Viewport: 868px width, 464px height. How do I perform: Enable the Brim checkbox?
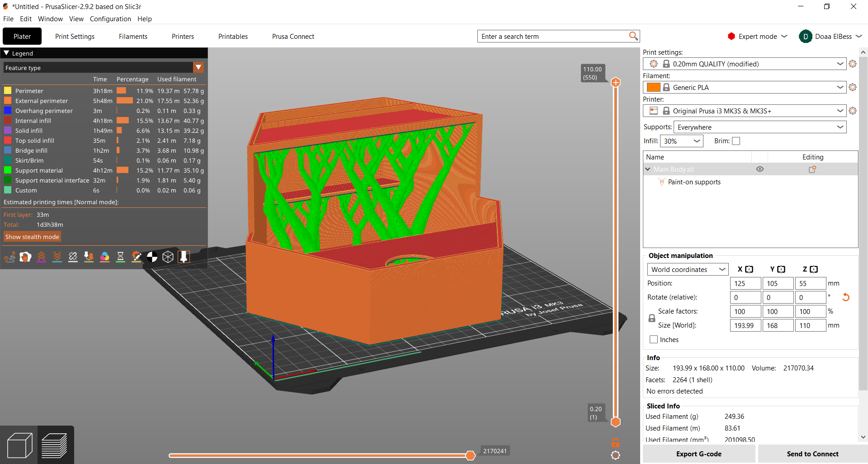(736, 141)
